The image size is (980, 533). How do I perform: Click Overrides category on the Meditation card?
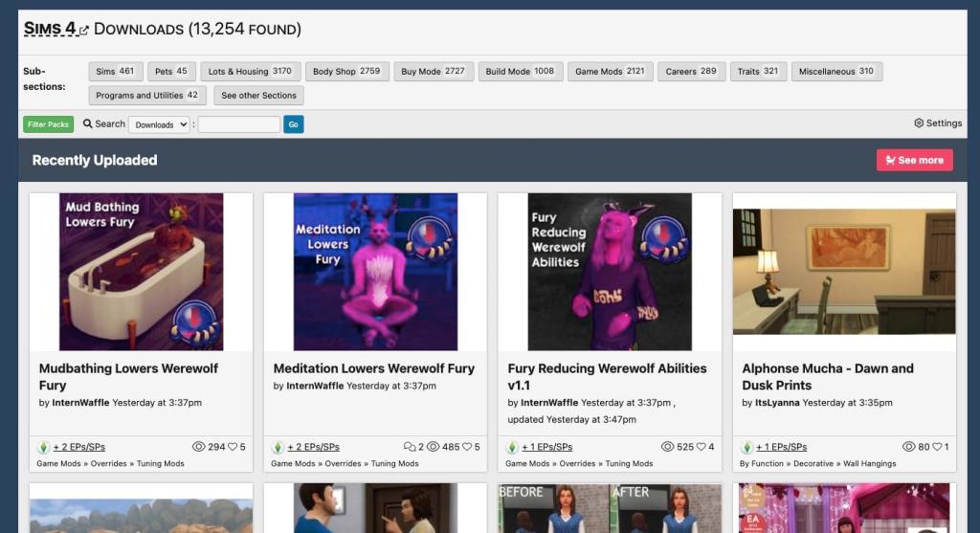click(x=343, y=464)
